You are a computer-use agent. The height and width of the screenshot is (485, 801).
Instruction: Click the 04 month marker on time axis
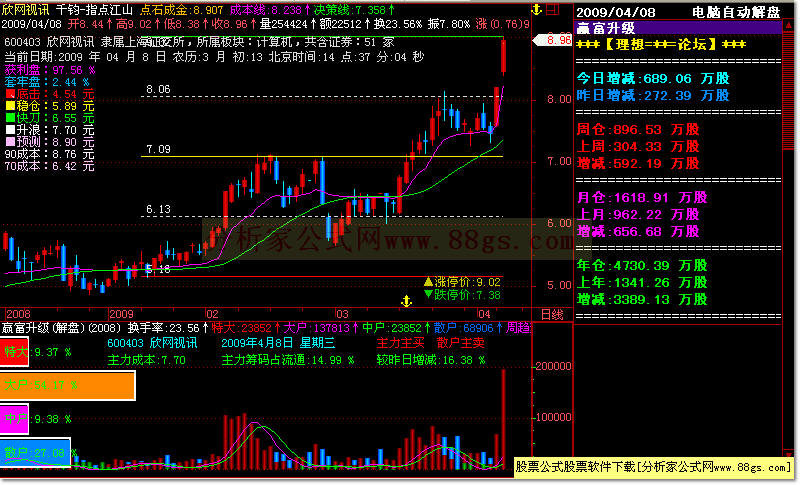484,314
